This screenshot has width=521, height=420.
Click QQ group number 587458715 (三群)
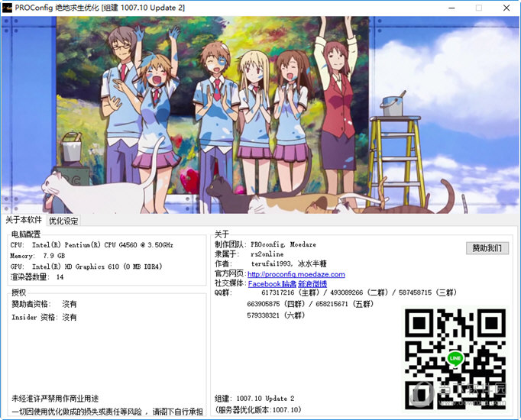pyautogui.click(x=428, y=292)
